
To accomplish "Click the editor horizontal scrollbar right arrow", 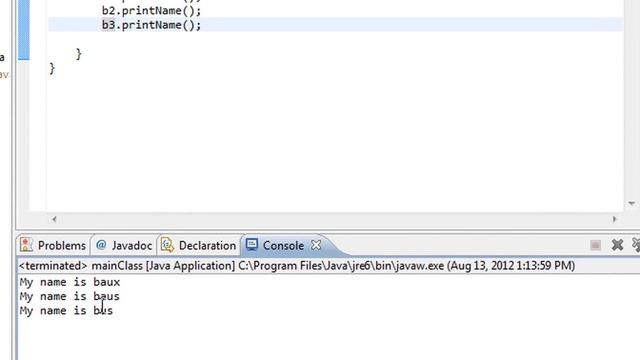I will point(615,219).
